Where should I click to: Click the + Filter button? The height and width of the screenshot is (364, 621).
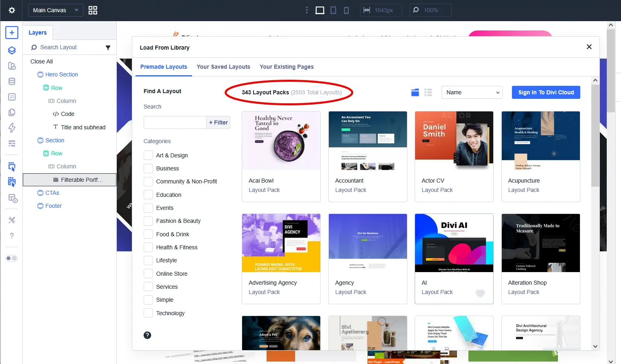(x=219, y=122)
